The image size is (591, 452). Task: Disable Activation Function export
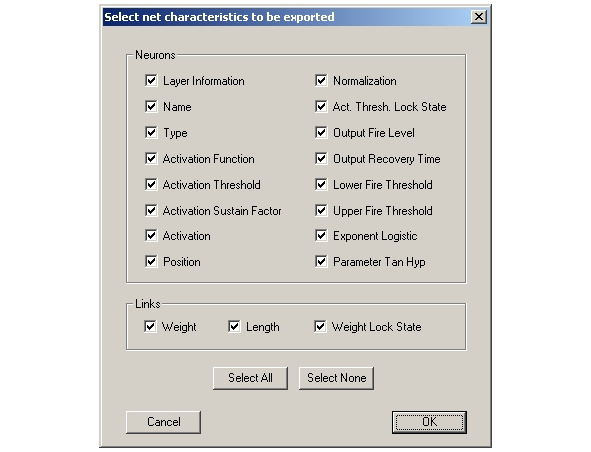(151, 158)
